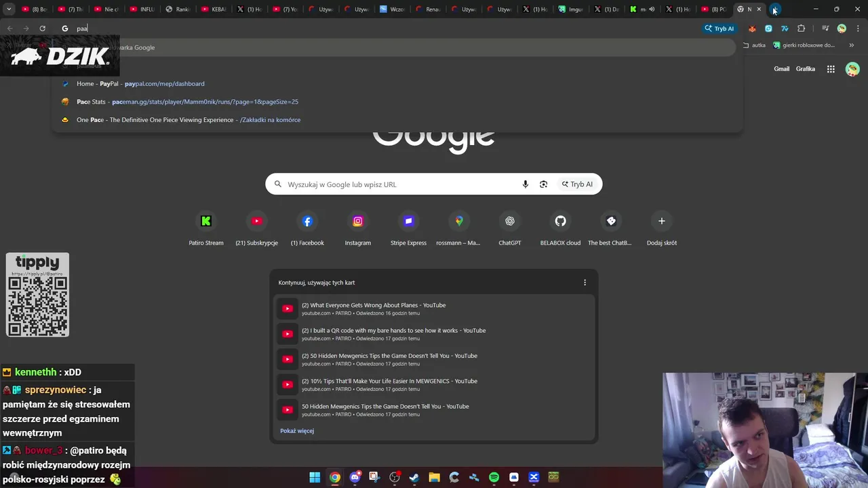
Task: Click the Tryb AI toolbar button
Action: pos(719,28)
